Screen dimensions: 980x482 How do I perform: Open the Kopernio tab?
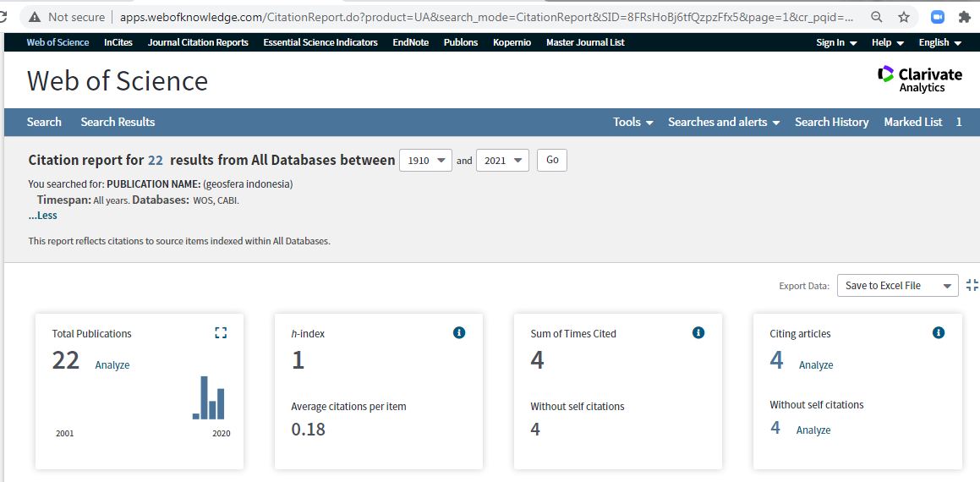(x=512, y=42)
